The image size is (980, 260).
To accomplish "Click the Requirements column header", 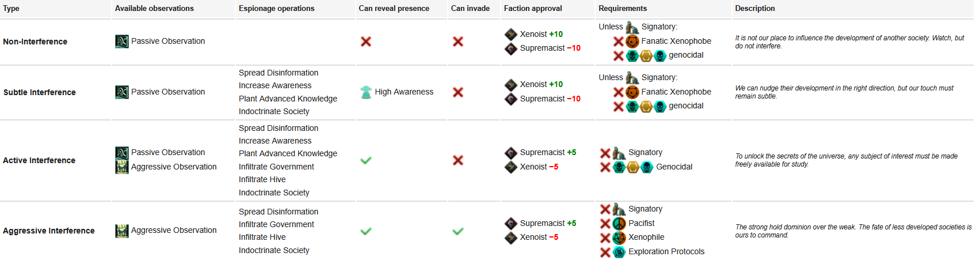I will pyautogui.click(x=623, y=9).
